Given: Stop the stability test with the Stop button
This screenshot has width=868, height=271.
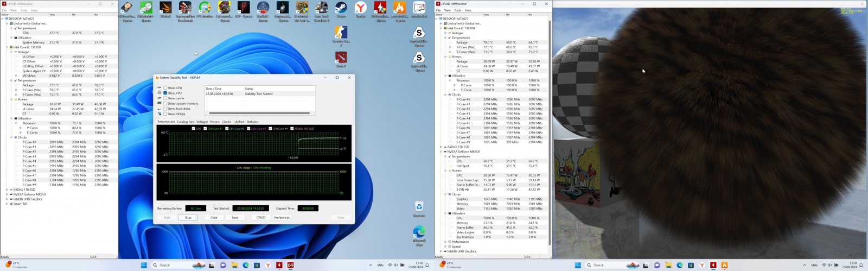Looking at the screenshot, I should point(188,217).
